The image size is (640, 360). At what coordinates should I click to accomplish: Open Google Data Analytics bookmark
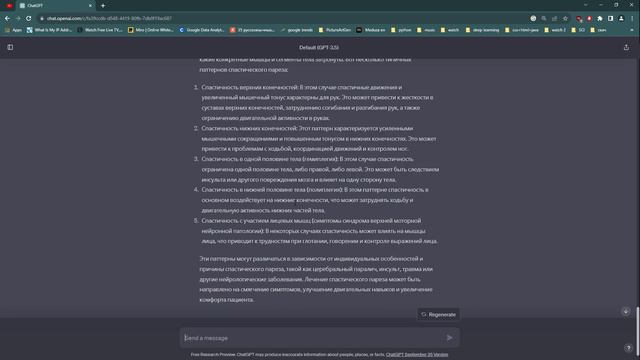tap(202, 30)
